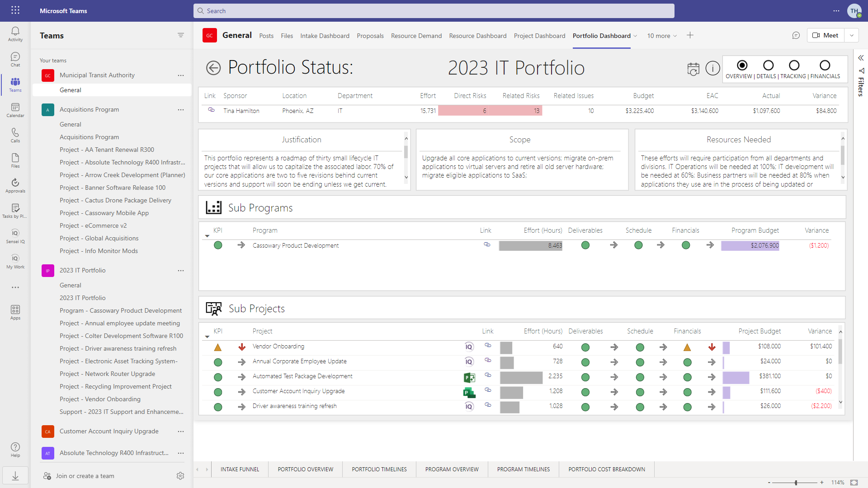Click the Meet button
The width and height of the screenshot is (868, 488).
click(x=826, y=35)
